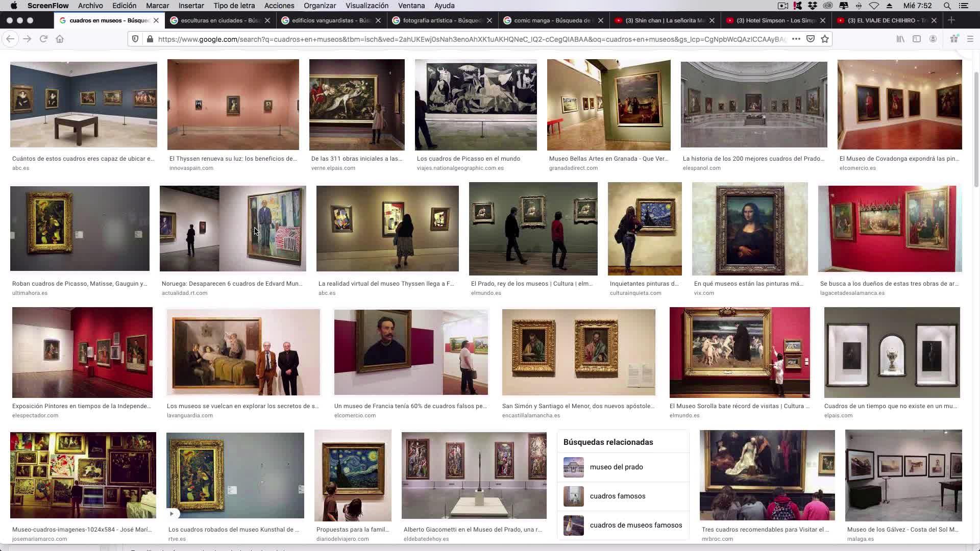The width and height of the screenshot is (980, 551).
Task: Open the Dropbox menu bar item
Action: [812, 6]
